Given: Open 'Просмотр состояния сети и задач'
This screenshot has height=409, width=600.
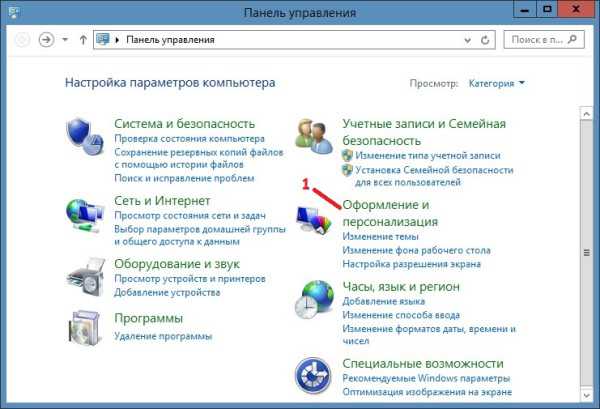Looking at the screenshot, I should (x=190, y=216).
